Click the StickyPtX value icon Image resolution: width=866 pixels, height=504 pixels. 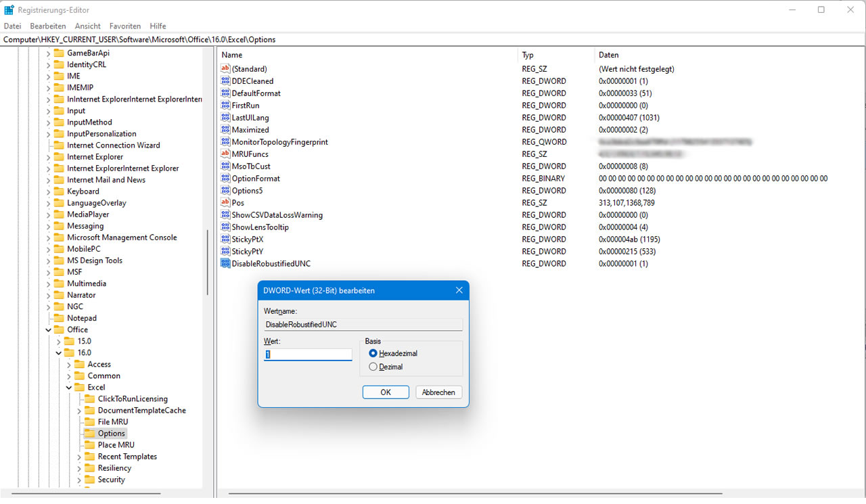tap(226, 239)
